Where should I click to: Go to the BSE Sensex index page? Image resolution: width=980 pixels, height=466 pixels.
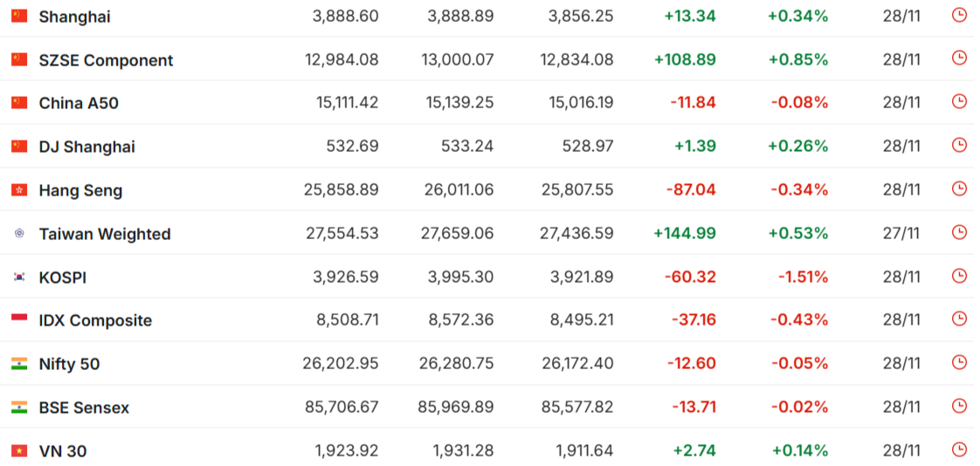(84, 408)
